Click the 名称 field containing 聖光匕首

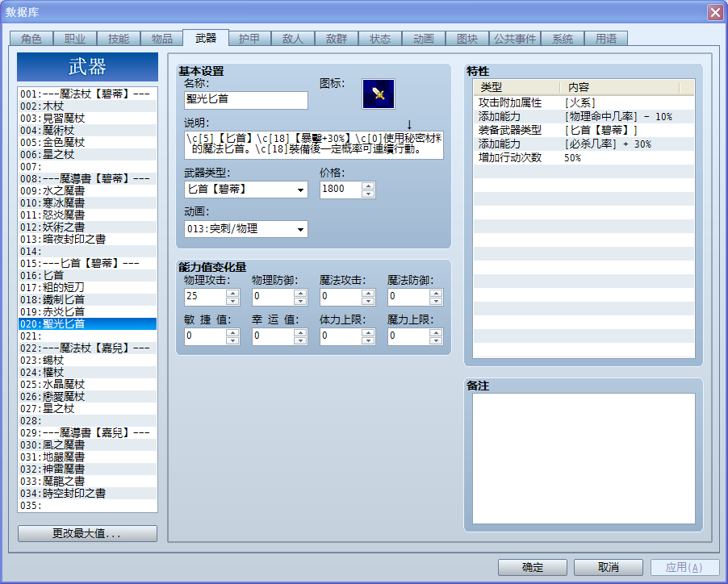246,100
